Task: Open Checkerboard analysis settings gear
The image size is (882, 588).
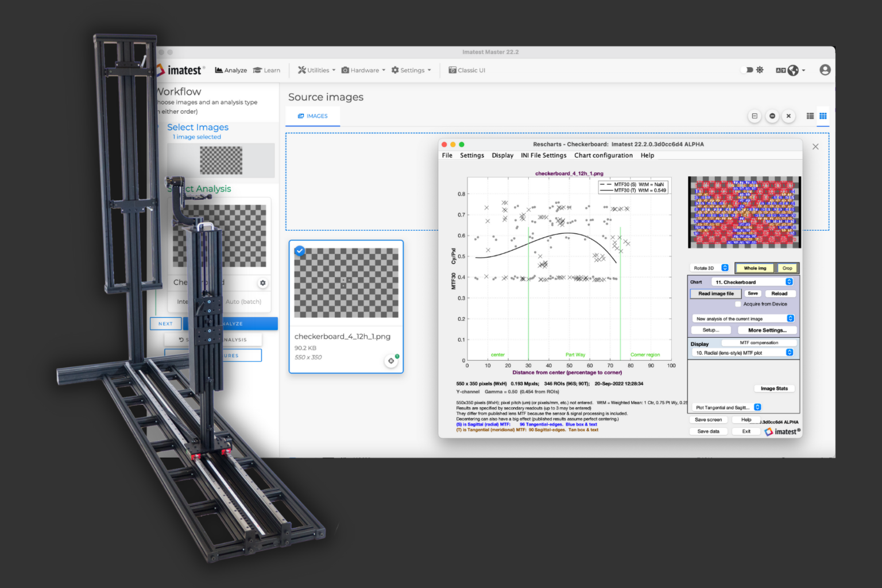Action: pyautogui.click(x=262, y=283)
